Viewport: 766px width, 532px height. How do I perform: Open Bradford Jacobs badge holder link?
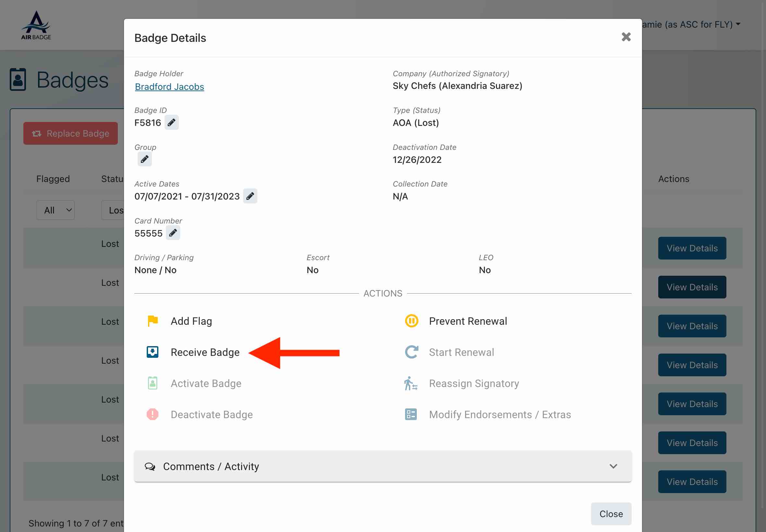[169, 87]
